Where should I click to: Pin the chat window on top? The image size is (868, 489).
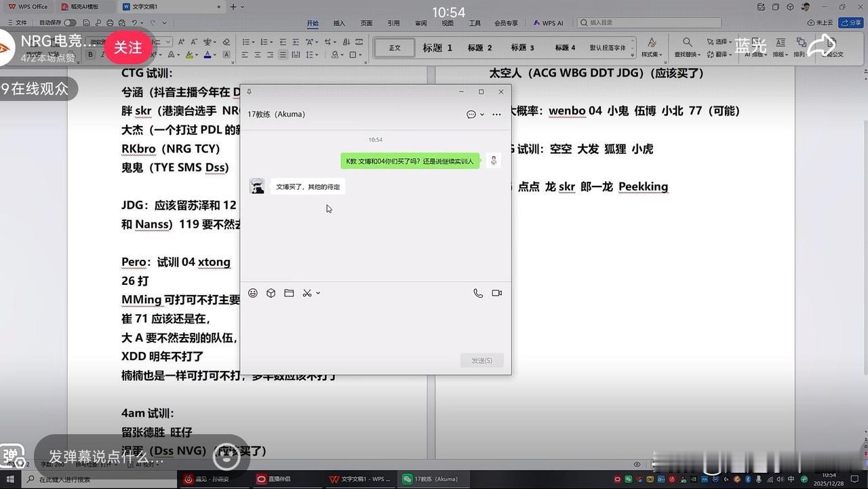coord(249,92)
